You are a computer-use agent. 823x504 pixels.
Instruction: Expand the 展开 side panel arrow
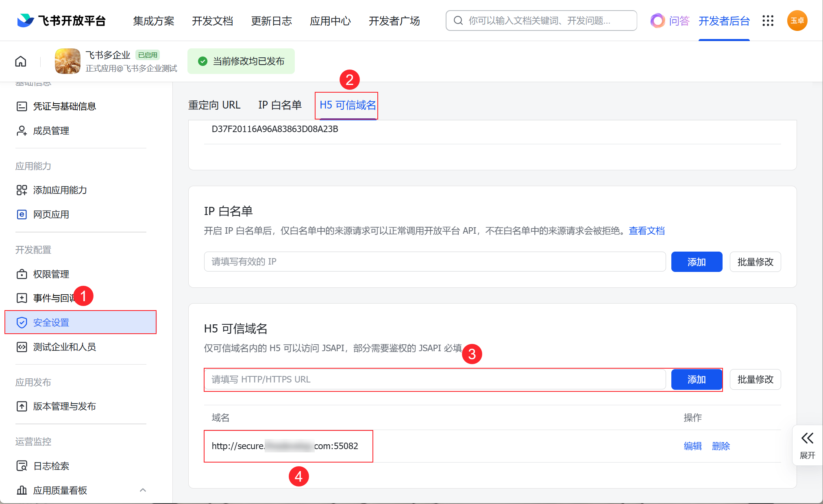pyautogui.click(x=807, y=439)
